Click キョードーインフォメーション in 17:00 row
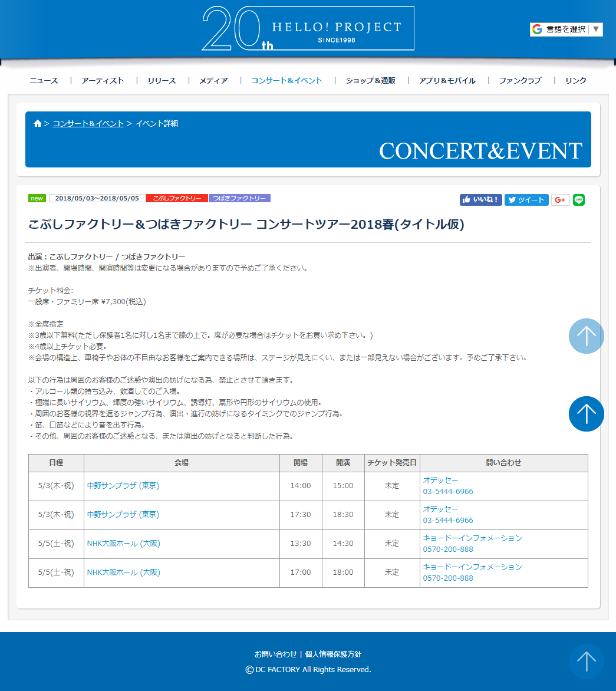 coord(472,567)
